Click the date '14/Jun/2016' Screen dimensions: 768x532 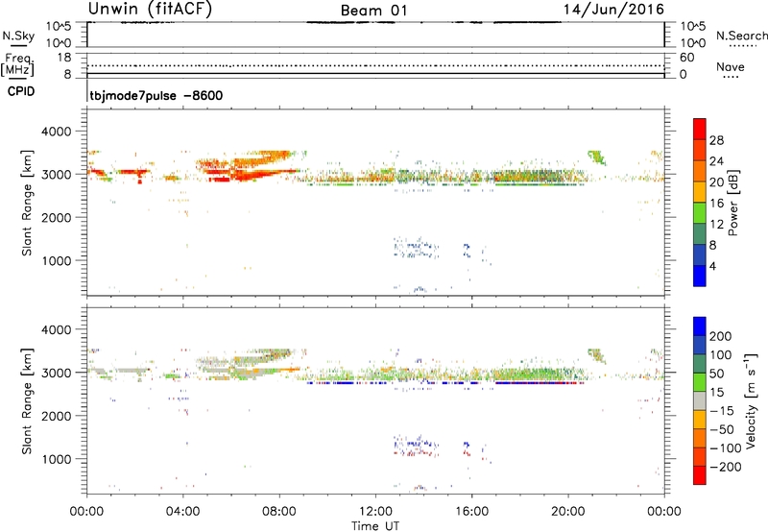613,10
